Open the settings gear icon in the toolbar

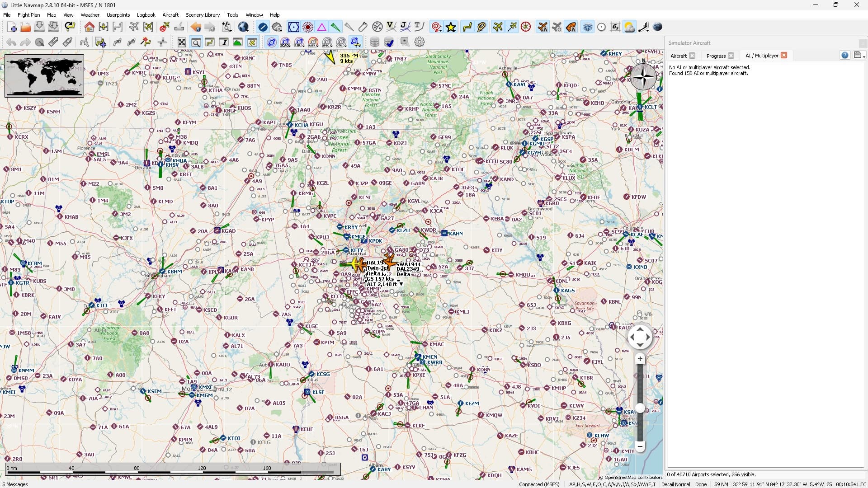(x=420, y=42)
